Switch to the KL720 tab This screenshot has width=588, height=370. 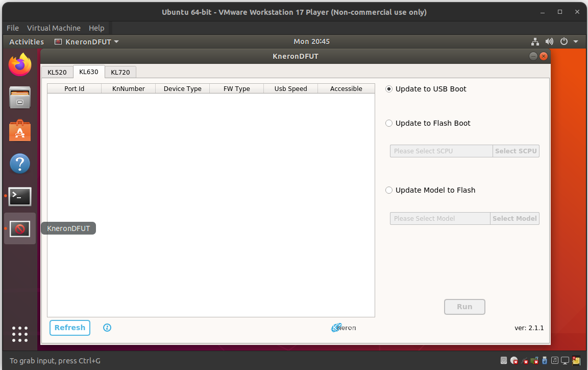pyautogui.click(x=120, y=72)
